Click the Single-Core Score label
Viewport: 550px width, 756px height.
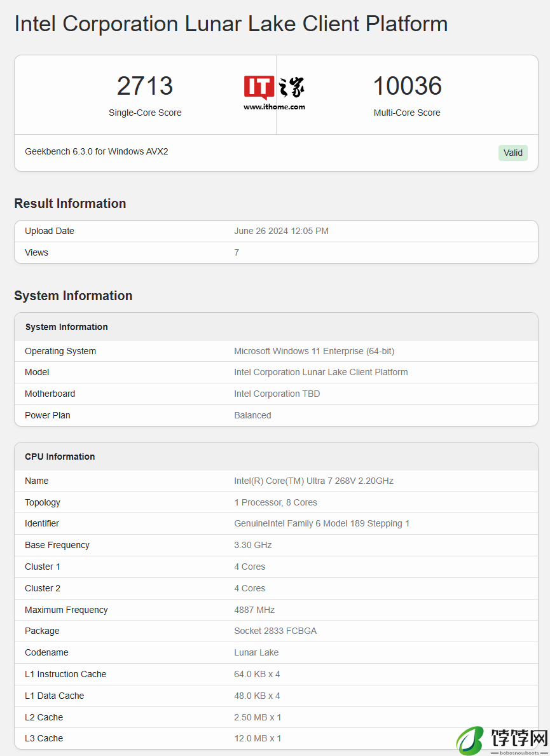click(145, 113)
